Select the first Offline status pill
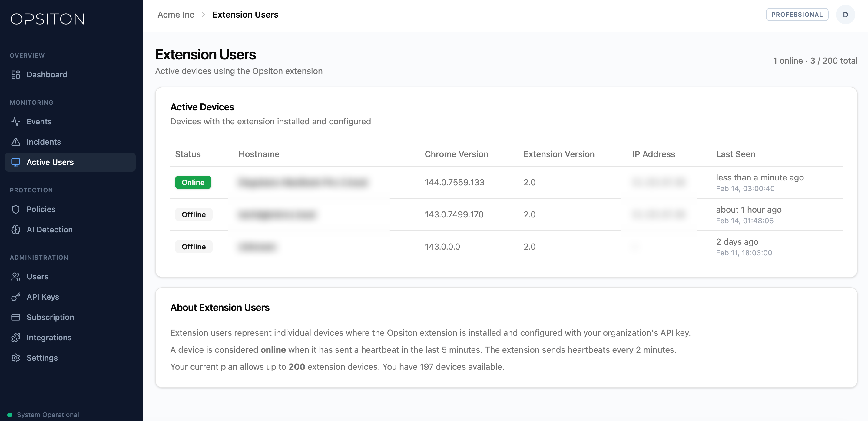Screen dimensions: 868x421 tap(194, 214)
